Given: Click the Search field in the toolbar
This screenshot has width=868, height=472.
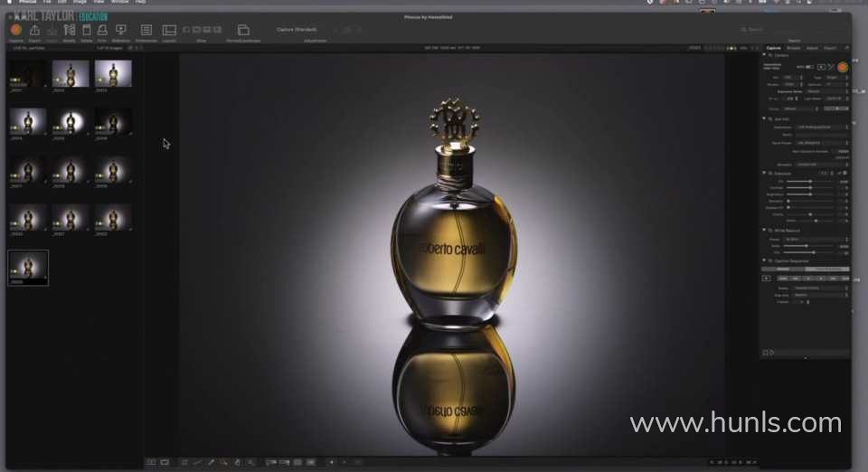Looking at the screenshot, I should click(x=792, y=29).
